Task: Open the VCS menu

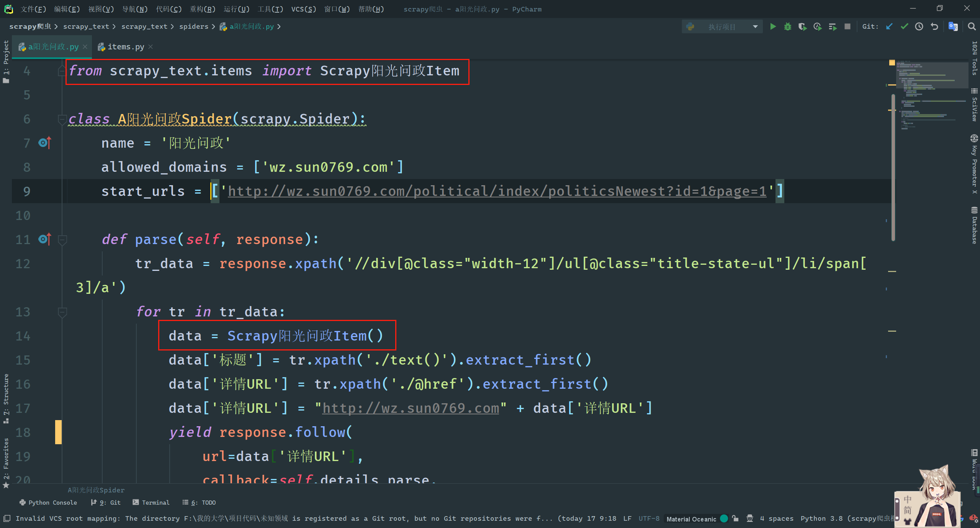Action: click(303, 9)
